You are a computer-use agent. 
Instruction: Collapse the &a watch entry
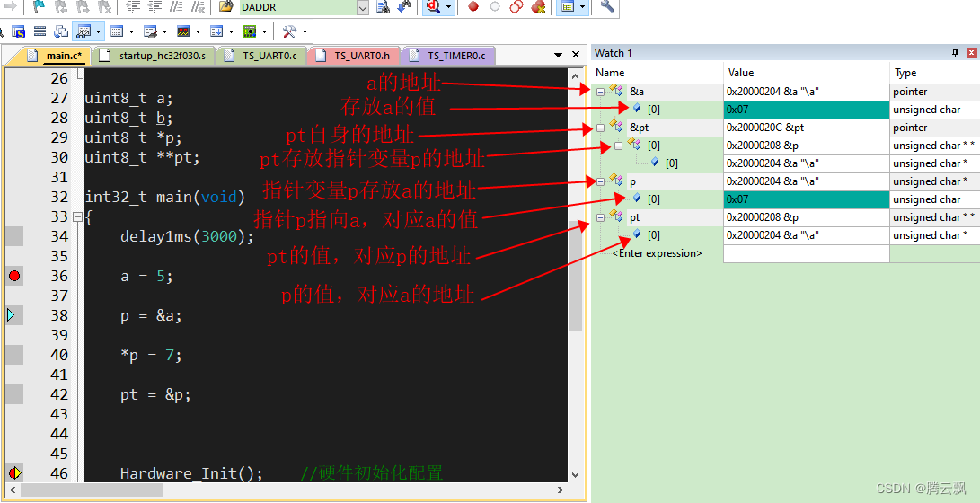pyautogui.click(x=600, y=92)
